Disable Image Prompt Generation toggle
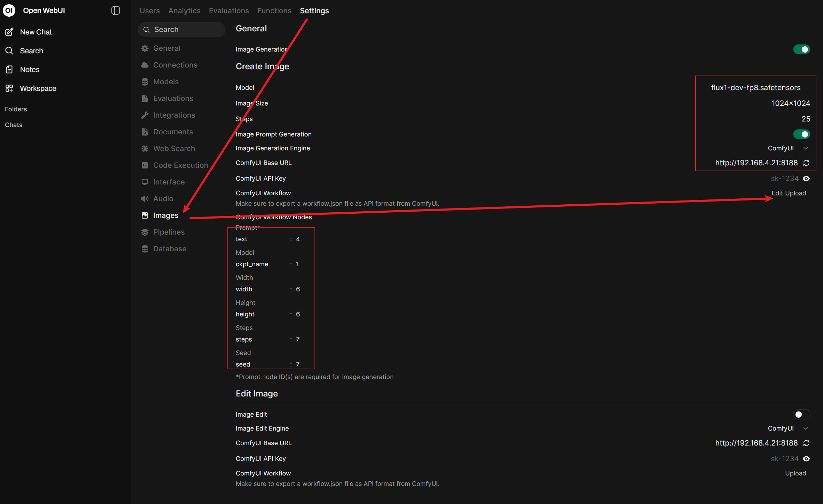The width and height of the screenshot is (823, 504). pyautogui.click(x=801, y=134)
